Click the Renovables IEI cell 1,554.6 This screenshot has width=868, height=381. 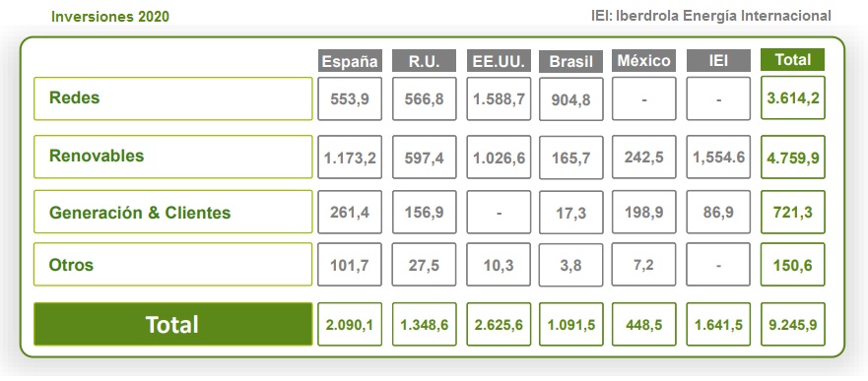(718, 158)
